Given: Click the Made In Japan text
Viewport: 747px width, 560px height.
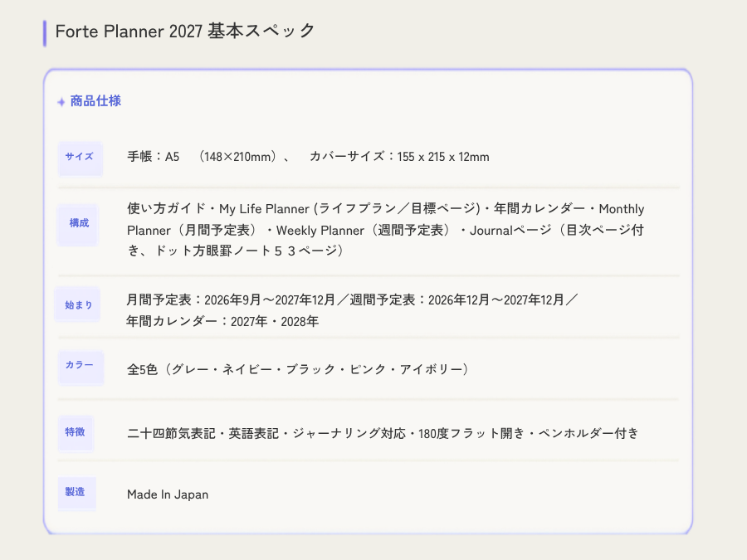Looking at the screenshot, I should [168, 494].
